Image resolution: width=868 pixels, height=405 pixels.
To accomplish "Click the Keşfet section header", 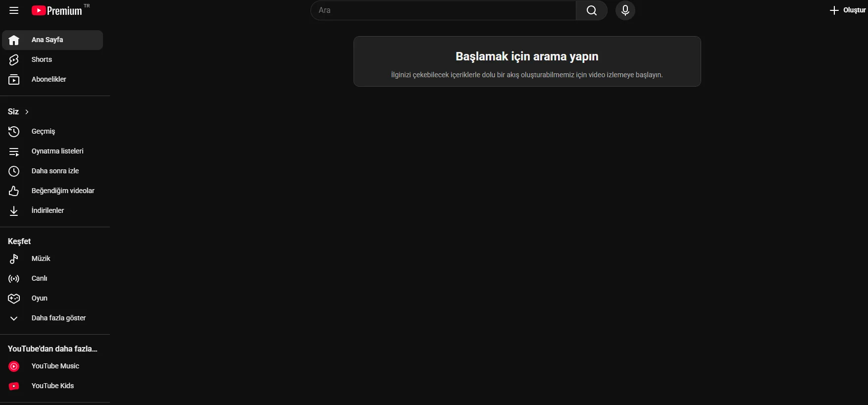I will point(19,242).
